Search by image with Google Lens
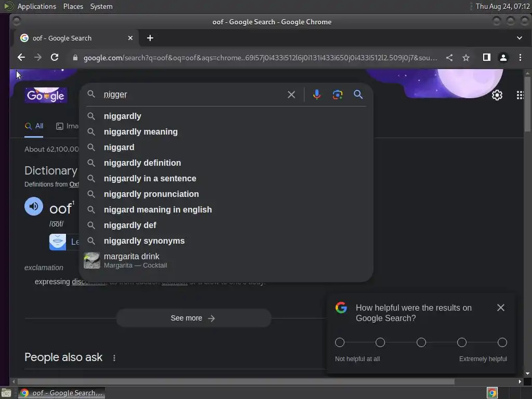Viewport: 532px width, 399px height. pyautogui.click(x=337, y=95)
